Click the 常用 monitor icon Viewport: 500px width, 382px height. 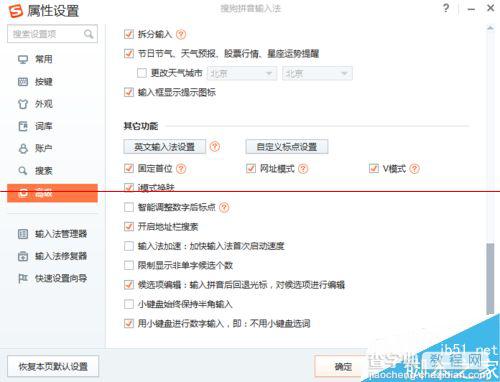point(23,60)
